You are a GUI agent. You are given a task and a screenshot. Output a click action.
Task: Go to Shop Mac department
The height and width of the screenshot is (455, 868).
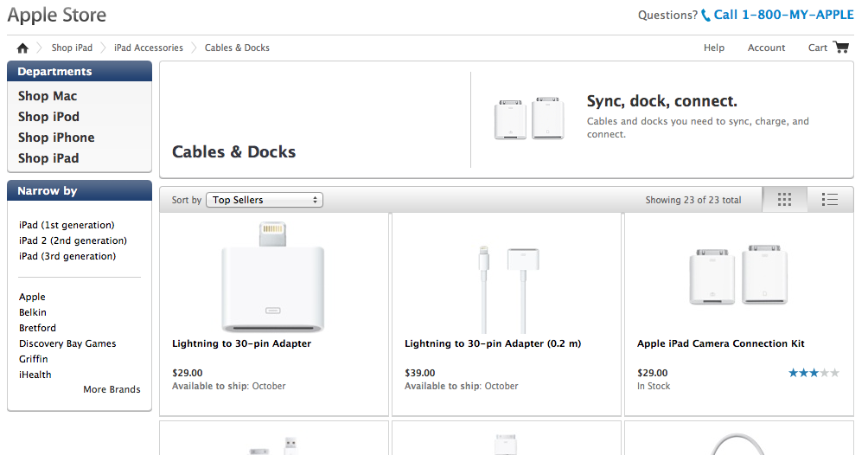48,96
